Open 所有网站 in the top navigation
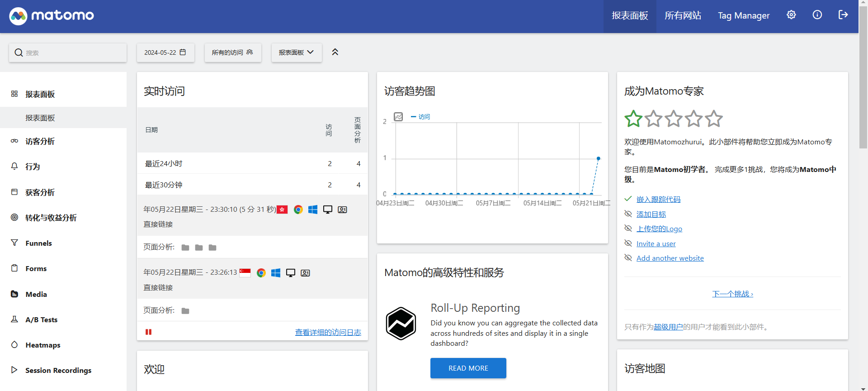The width and height of the screenshot is (868, 391). (683, 16)
